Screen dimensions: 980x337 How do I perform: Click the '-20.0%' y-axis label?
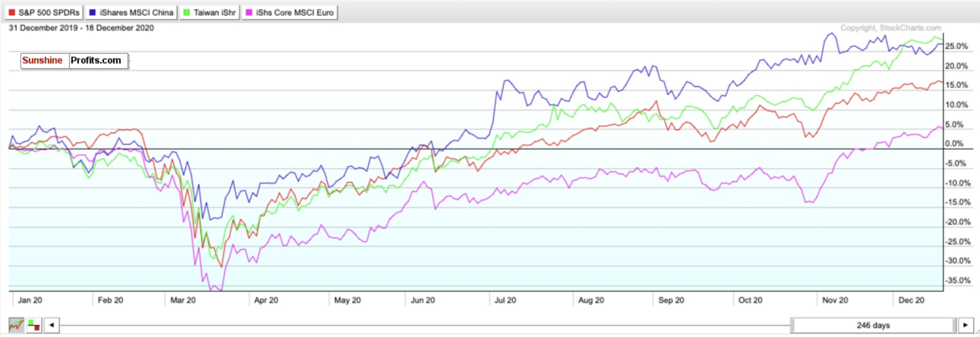tap(957, 222)
